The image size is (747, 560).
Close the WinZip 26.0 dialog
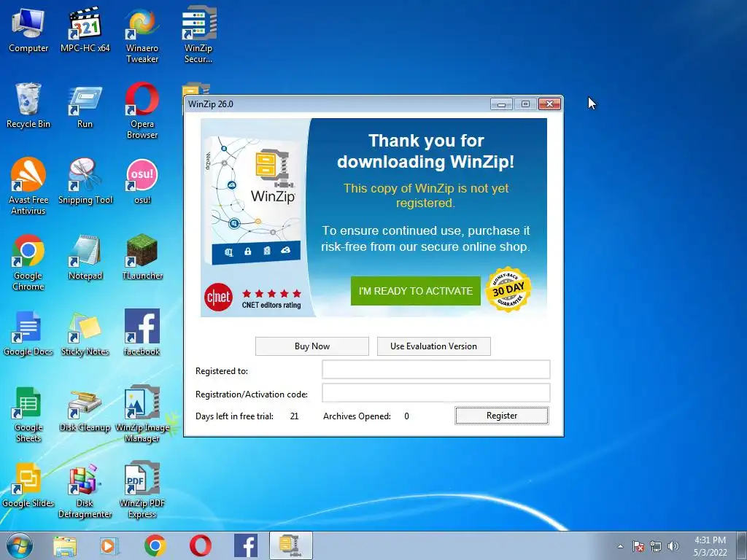tap(549, 104)
